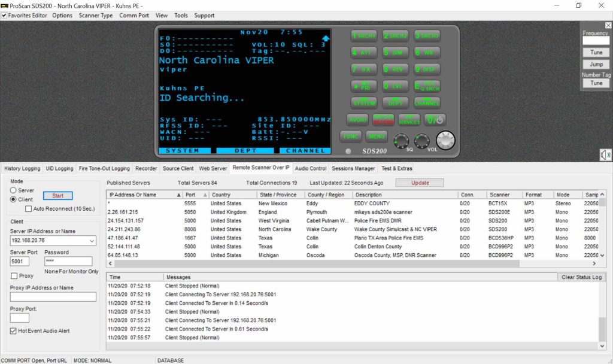Uncheck Hot Event Audio Alert

(x=13, y=330)
